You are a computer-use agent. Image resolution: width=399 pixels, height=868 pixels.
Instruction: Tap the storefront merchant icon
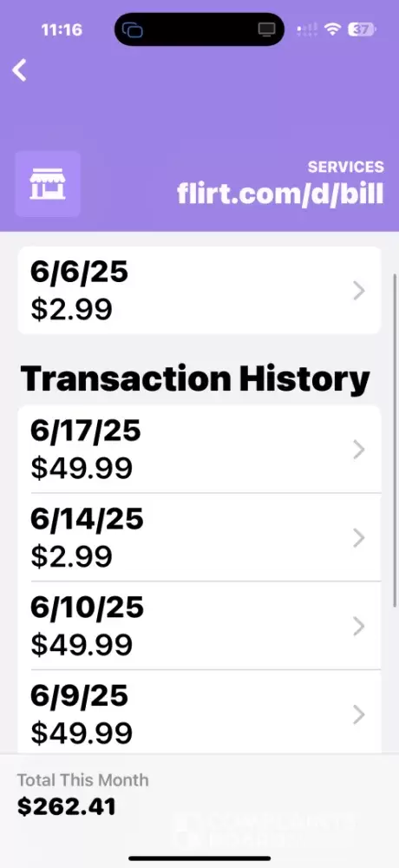click(x=48, y=184)
